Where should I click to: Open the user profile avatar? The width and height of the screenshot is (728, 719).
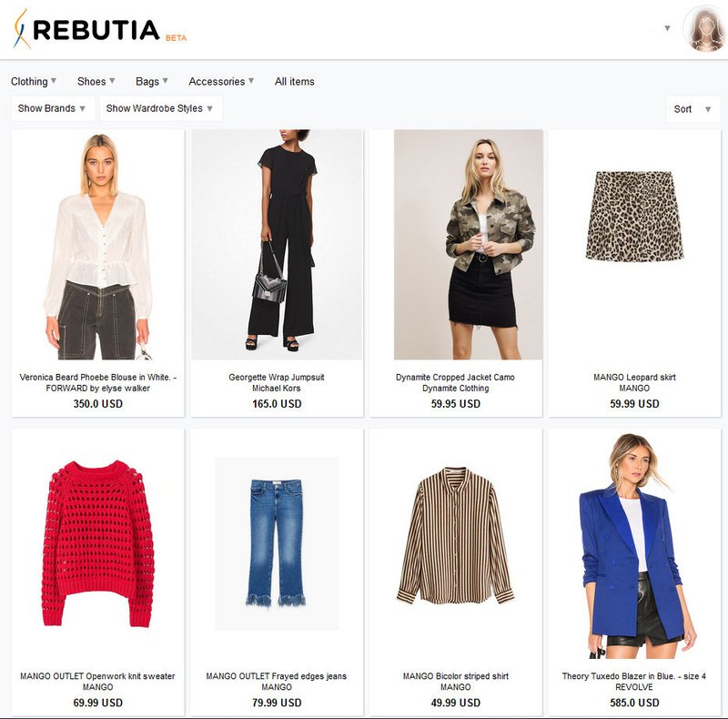(x=704, y=29)
